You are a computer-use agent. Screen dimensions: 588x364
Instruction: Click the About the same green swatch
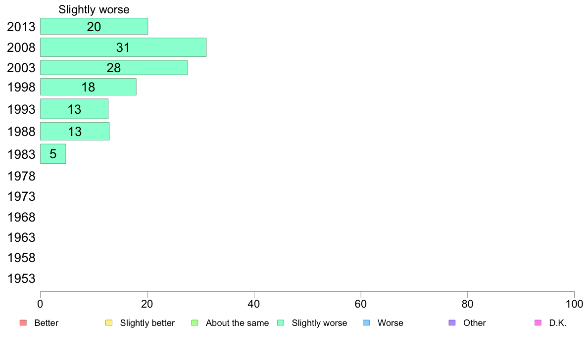click(195, 323)
